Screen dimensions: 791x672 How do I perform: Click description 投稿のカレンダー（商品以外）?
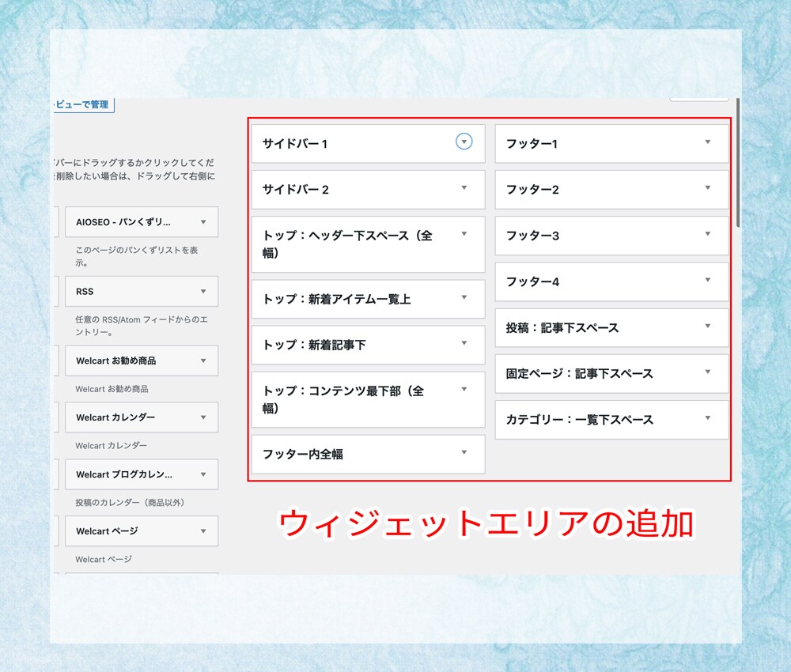[130, 503]
